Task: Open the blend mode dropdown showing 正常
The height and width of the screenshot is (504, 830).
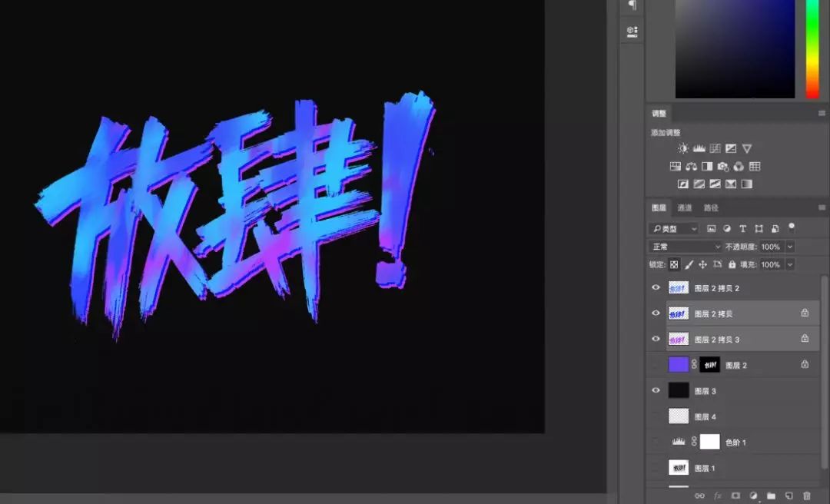Action: (x=684, y=246)
